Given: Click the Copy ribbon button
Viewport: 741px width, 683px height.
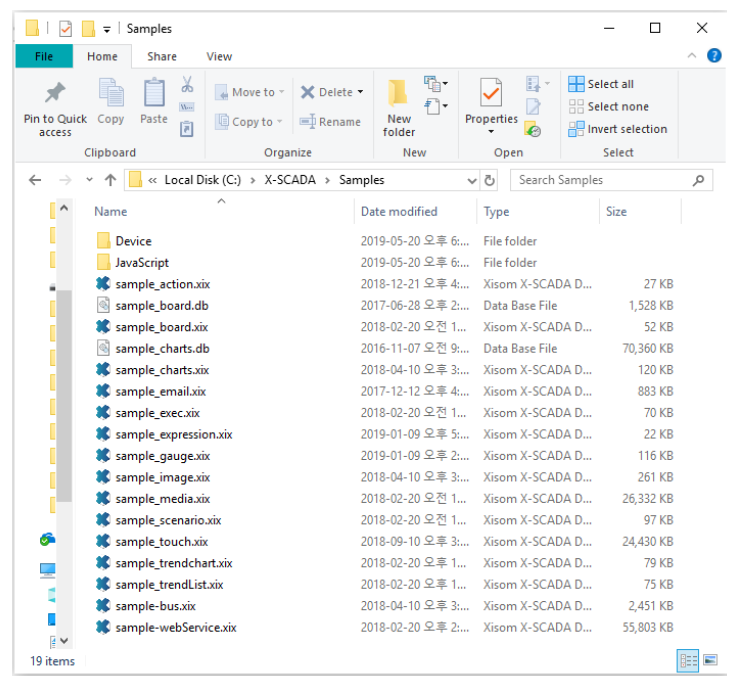Looking at the screenshot, I should (111, 102).
